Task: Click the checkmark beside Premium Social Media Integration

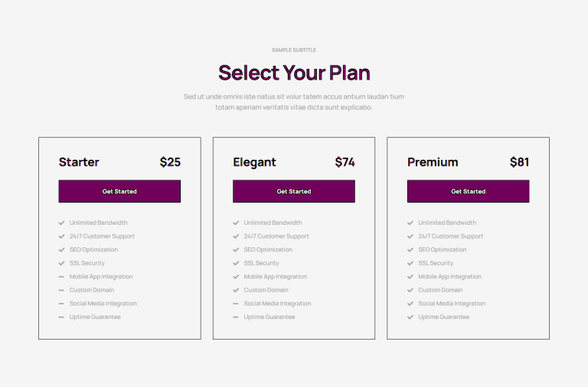Action: point(410,304)
